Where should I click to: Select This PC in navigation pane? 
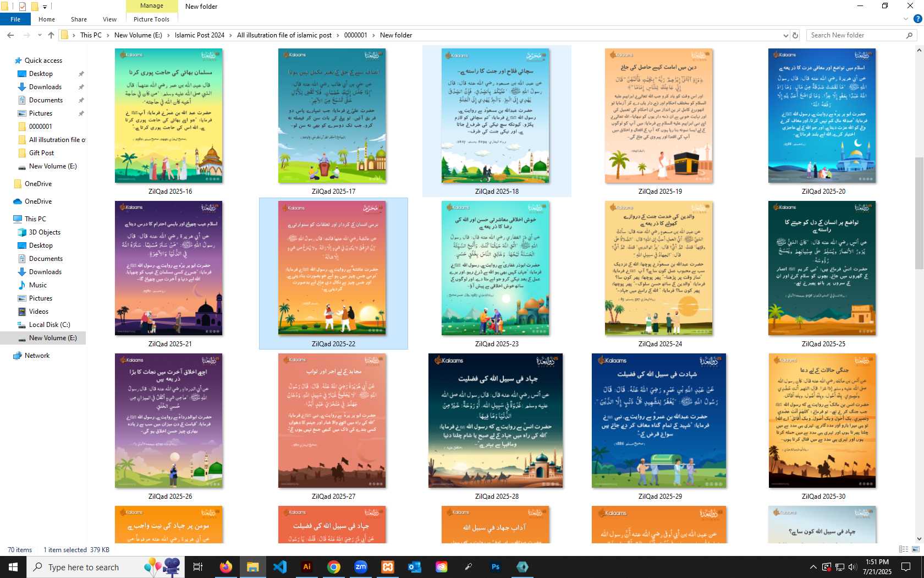click(35, 219)
